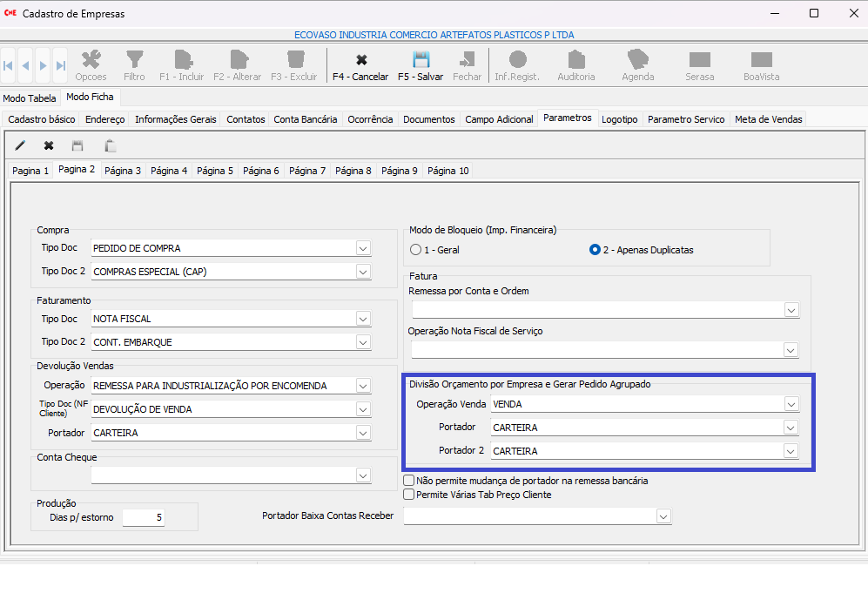Go to Página 3 tab
Screen dimensions: 868x593
(x=123, y=171)
